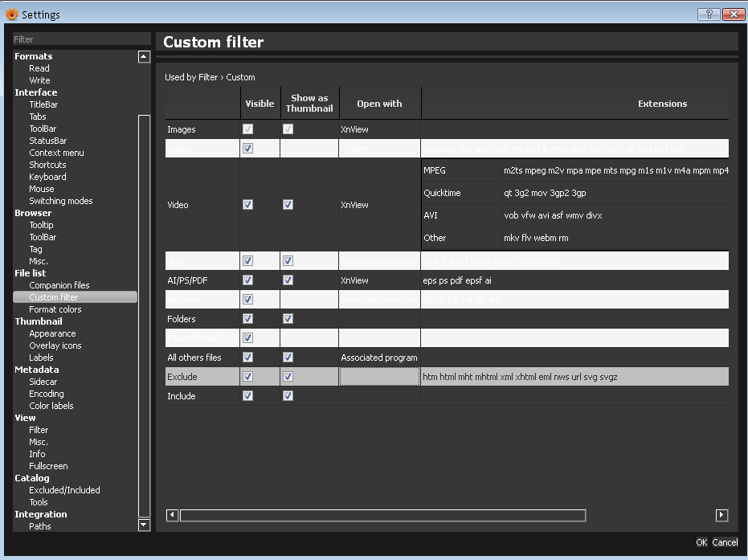Viewport: 748px width, 560px height.
Task: Click the help question mark button
Action: tap(708, 14)
